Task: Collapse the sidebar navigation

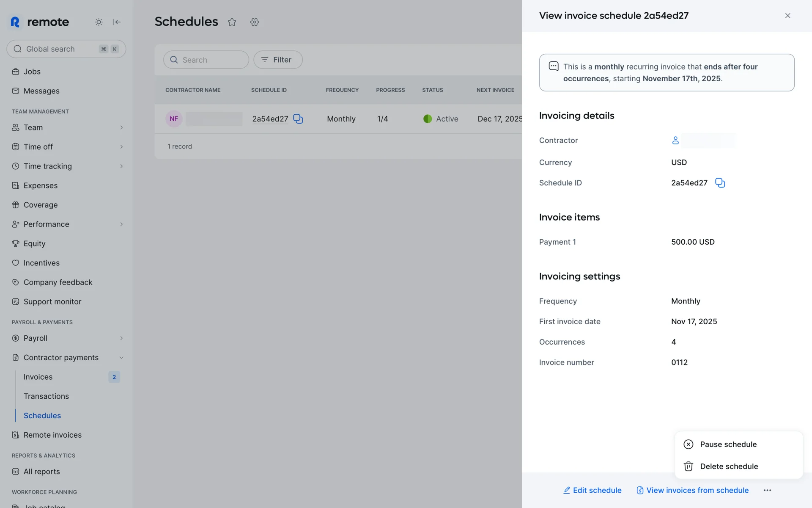Action: (117, 22)
